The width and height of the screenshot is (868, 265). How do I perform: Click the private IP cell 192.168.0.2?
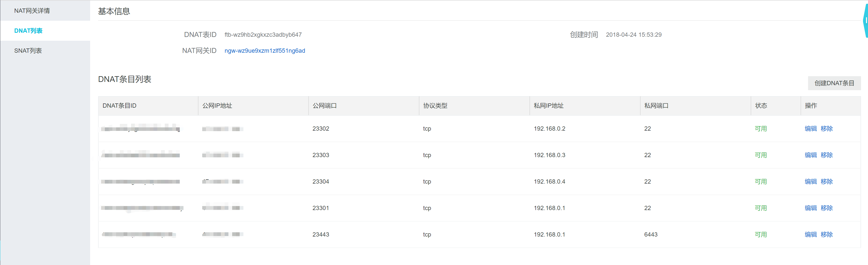549,128
